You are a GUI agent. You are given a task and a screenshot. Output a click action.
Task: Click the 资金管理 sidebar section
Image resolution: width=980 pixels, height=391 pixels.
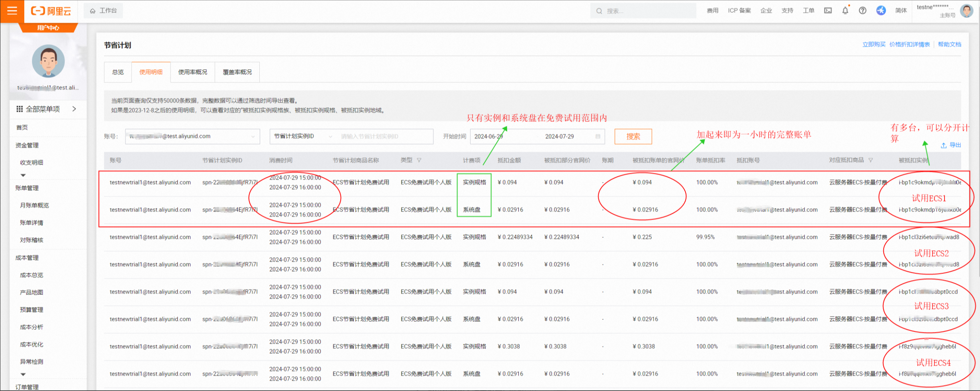(27, 145)
